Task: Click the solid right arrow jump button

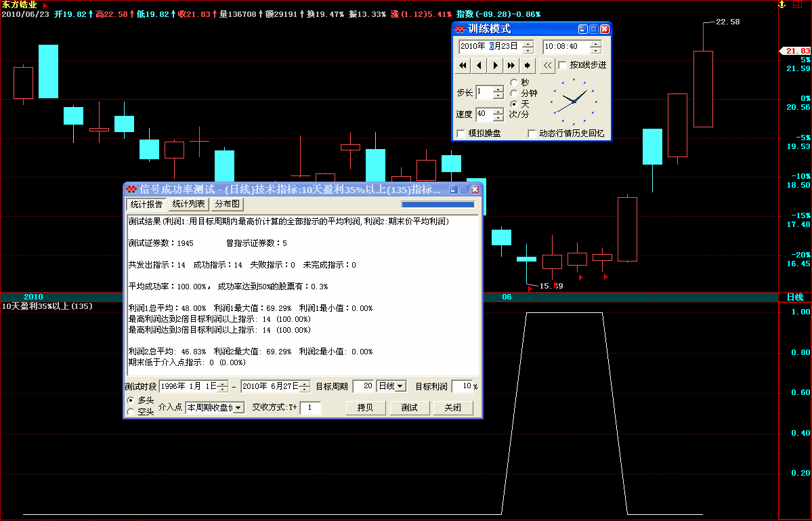Action: [528, 66]
